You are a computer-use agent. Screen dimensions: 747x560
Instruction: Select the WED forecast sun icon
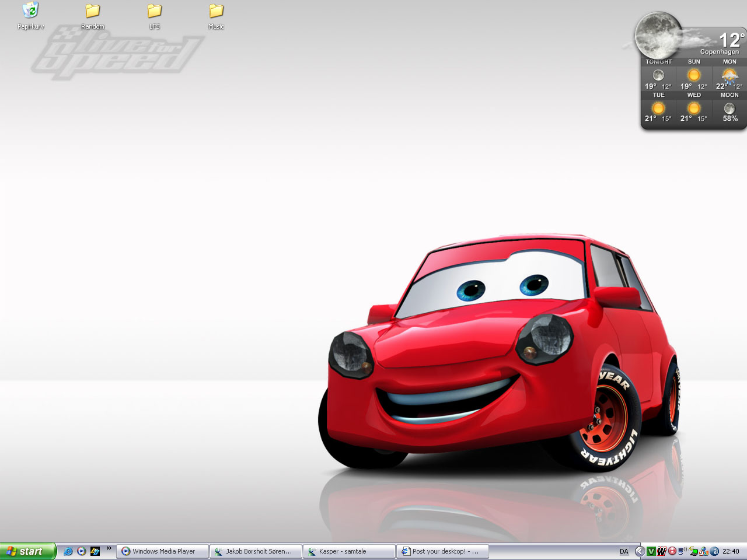click(694, 108)
